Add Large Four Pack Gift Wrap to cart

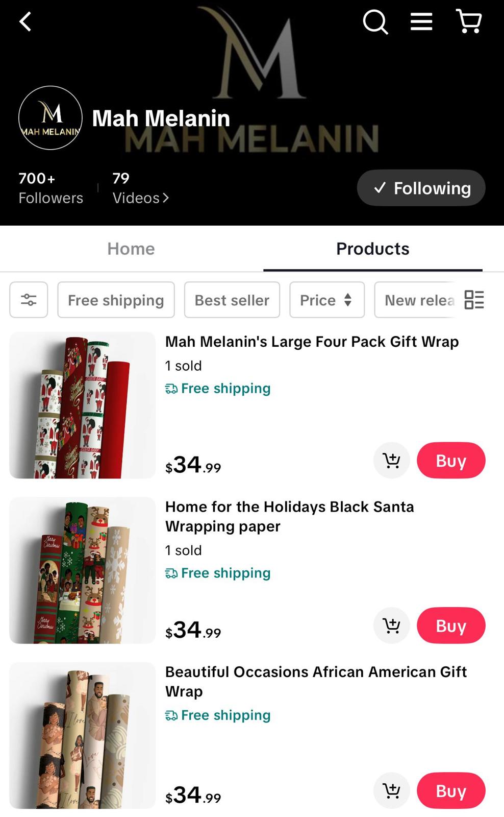click(x=391, y=461)
